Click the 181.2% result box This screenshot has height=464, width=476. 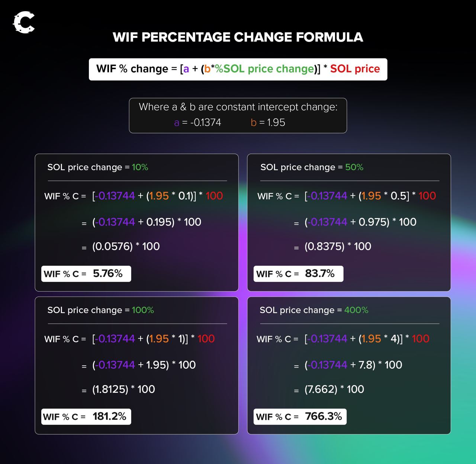[x=86, y=417]
